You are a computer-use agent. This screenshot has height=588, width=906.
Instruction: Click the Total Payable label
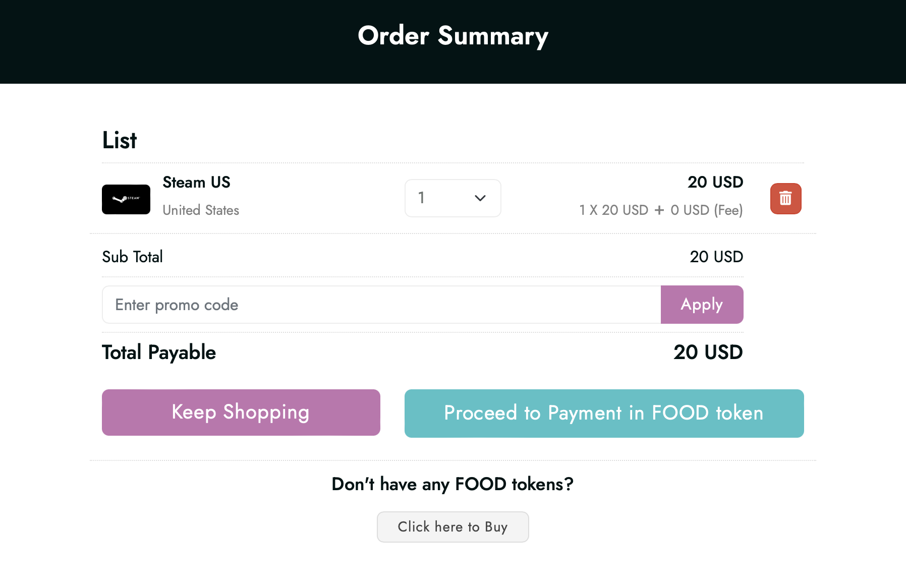click(x=159, y=352)
